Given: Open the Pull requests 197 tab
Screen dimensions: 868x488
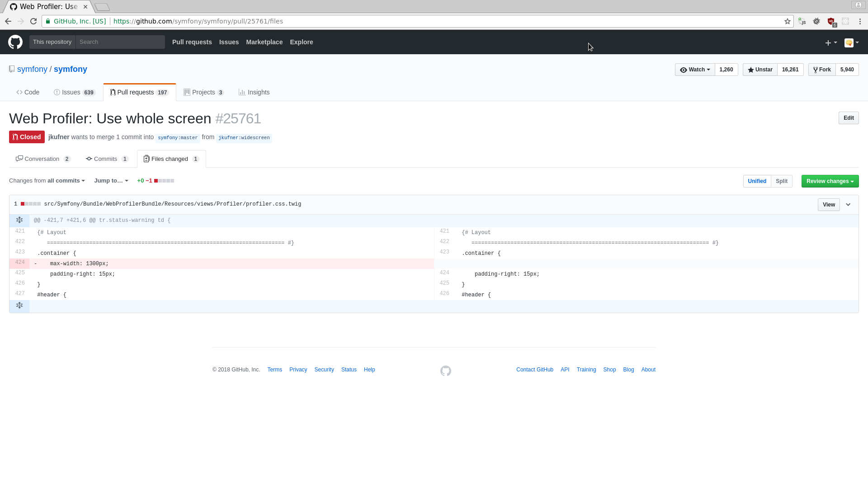Looking at the screenshot, I should (x=140, y=92).
